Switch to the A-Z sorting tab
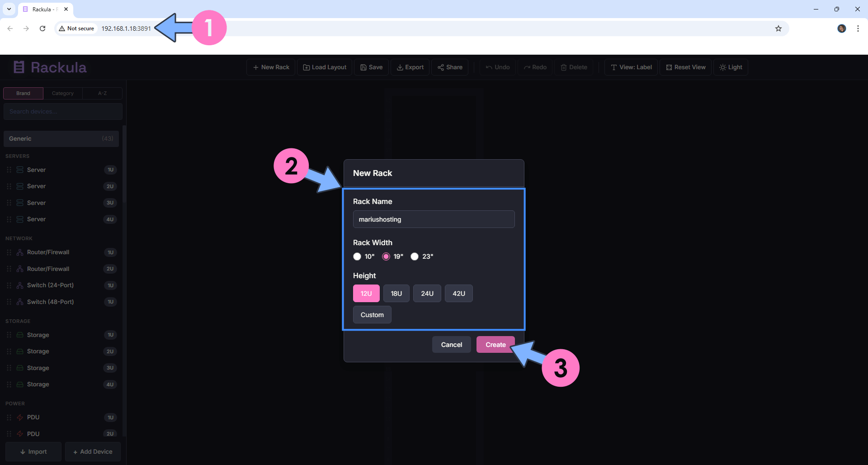This screenshot has width=868, height=465. click(x=103, y=93)
